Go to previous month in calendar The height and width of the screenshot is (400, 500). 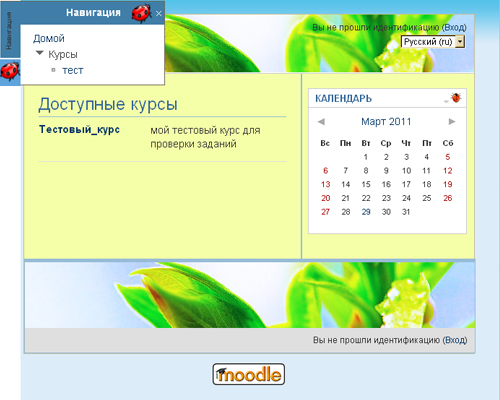point(321,122)
